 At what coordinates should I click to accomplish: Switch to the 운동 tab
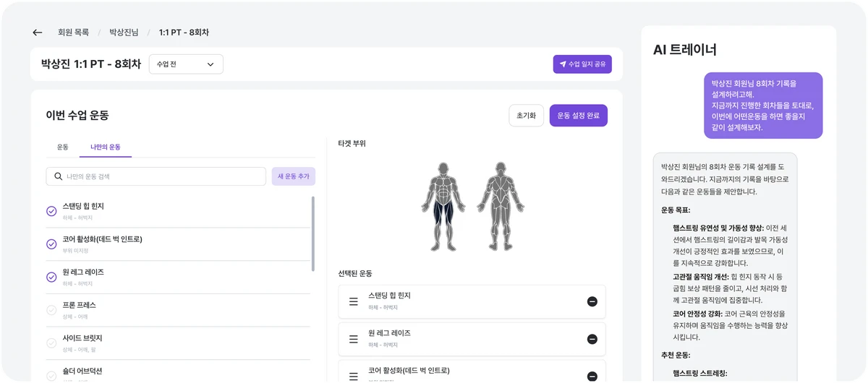pyautogui.click(x=63, y=147)
